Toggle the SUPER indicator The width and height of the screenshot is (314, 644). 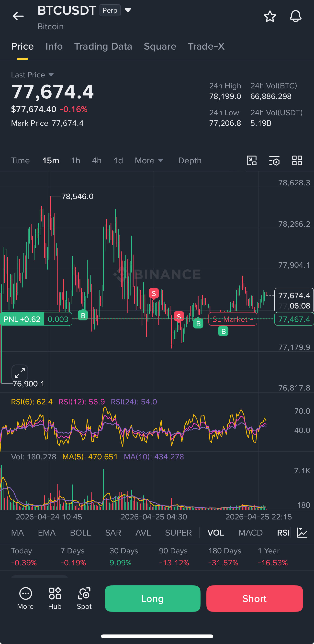point(178,533)
